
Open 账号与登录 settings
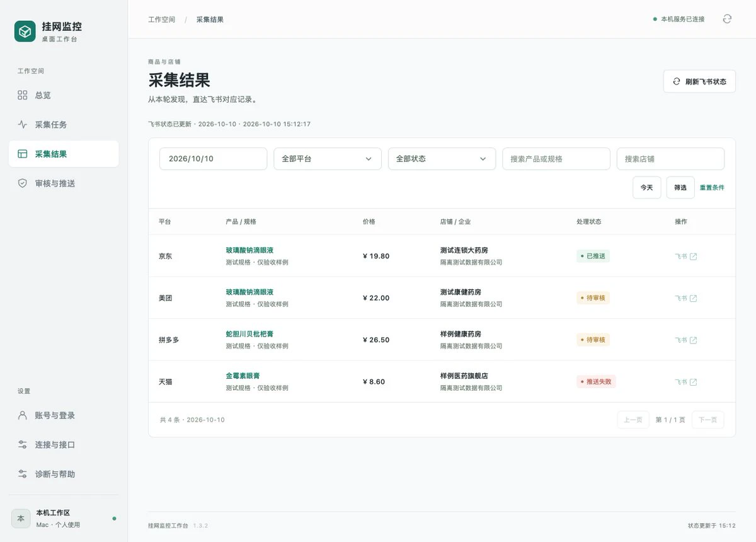pyautogui.click(x=64, y=415)
